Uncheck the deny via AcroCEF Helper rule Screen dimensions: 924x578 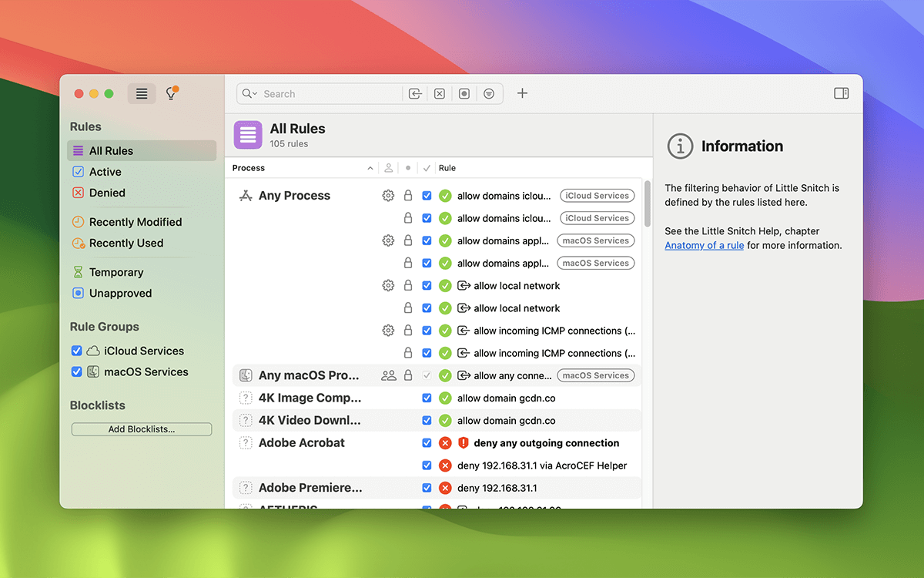tap(427, 465)
